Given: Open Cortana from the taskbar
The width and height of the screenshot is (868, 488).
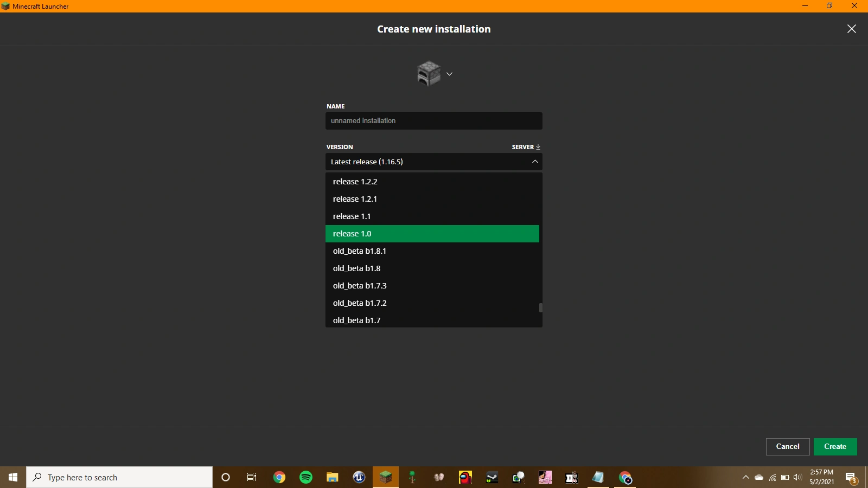Looking at the screenshot, I should [x=226, y=477].
